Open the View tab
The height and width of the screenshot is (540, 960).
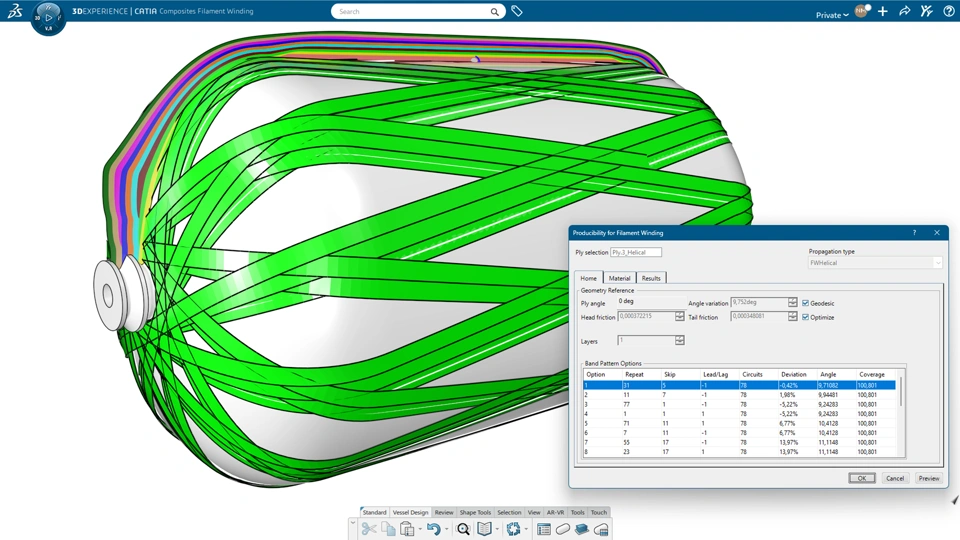(534, 512)
